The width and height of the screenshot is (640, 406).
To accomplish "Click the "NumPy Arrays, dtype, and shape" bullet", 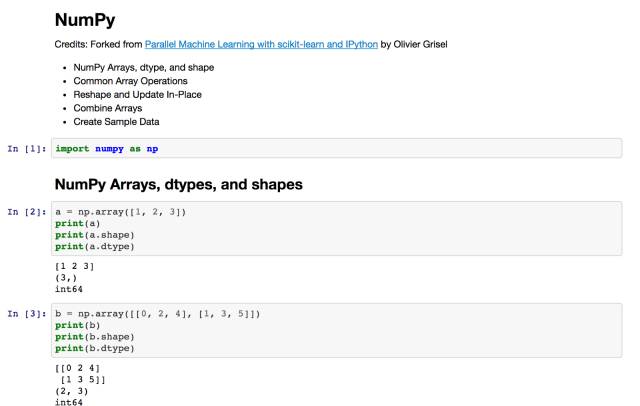I will (144, 67).
